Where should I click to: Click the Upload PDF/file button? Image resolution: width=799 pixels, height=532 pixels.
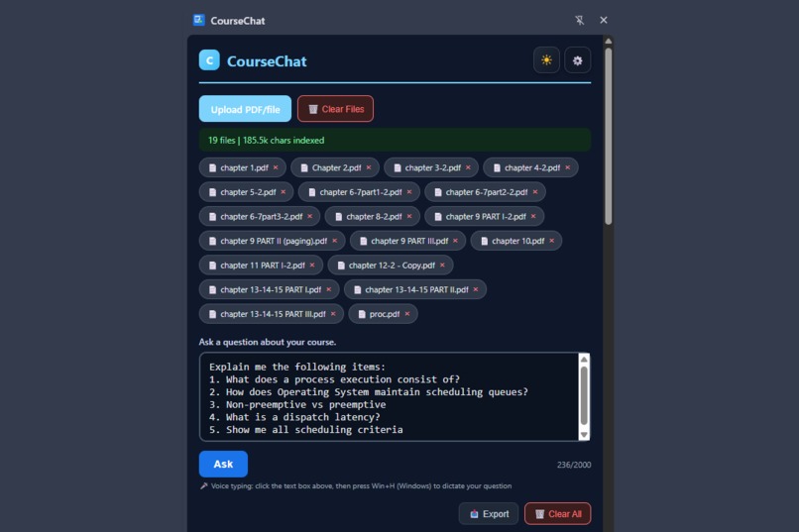click(x=245, y=109)
